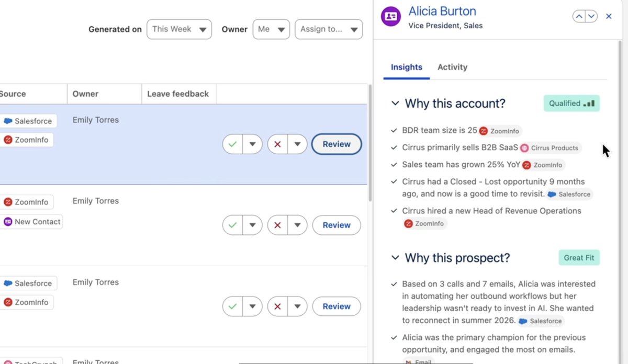
Task: Click Review in the New Contact row
Action: click(337, 225)
